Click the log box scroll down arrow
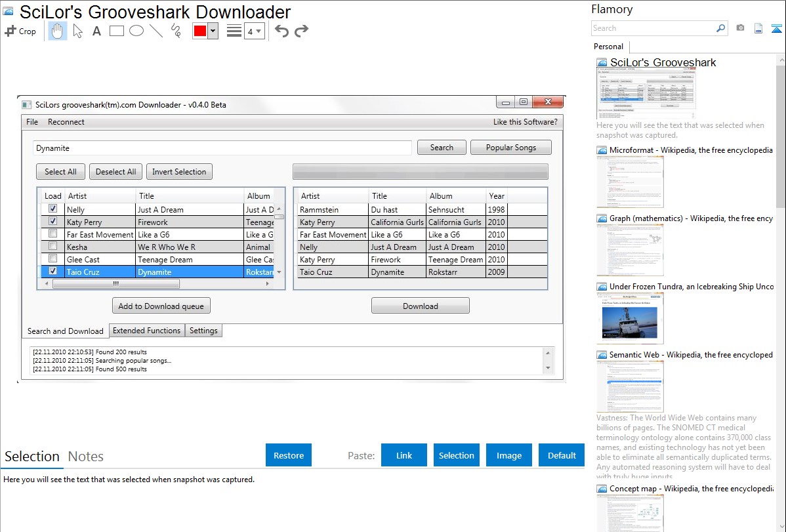The height and width of the screenshot is (532, 786). tap(548, 368)
